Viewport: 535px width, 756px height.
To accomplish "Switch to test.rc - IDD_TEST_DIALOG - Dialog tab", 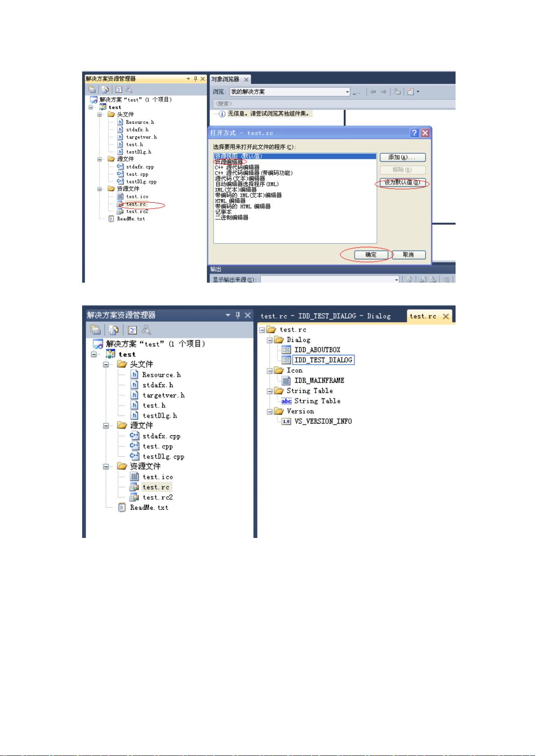I will 325,316.
